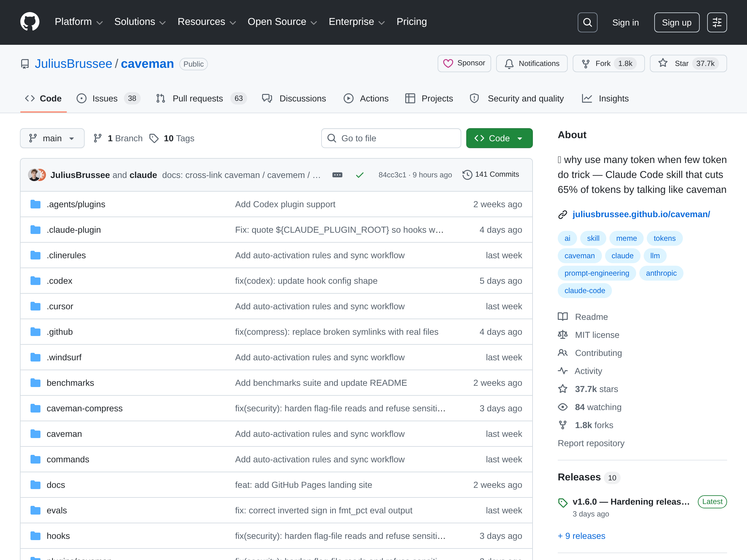Open the appearance settings sliders icon
747x560 pixels.
pos(716,22)
